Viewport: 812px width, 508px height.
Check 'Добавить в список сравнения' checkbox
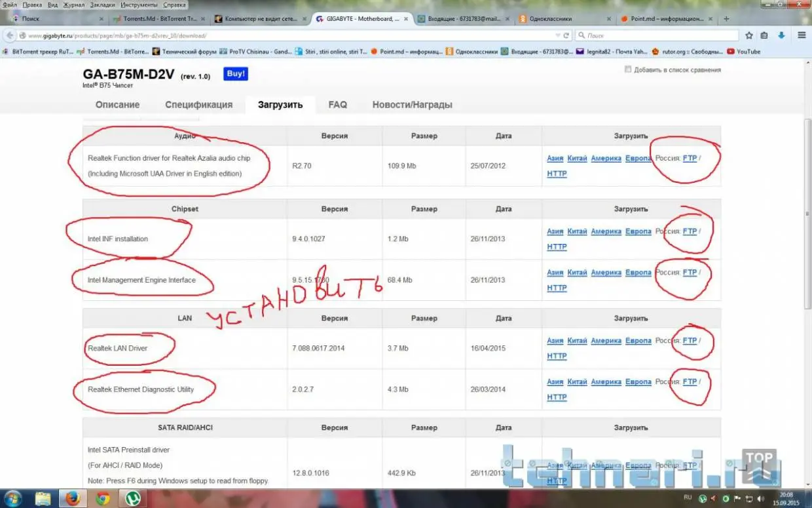628,69
